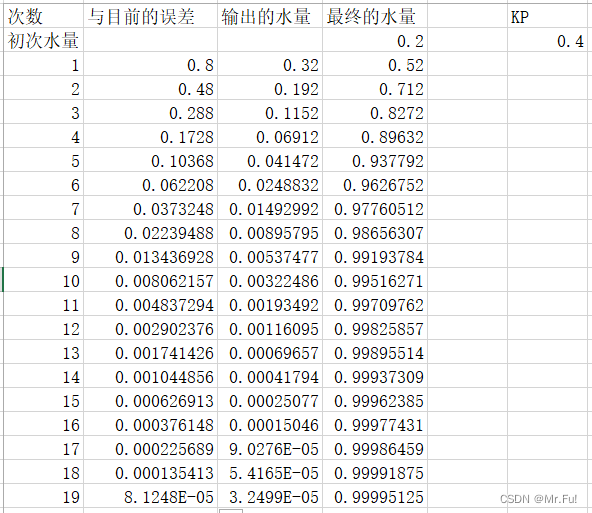
Task: Select the final amount cell 0.99709762
Action: (x=375, y=304)
